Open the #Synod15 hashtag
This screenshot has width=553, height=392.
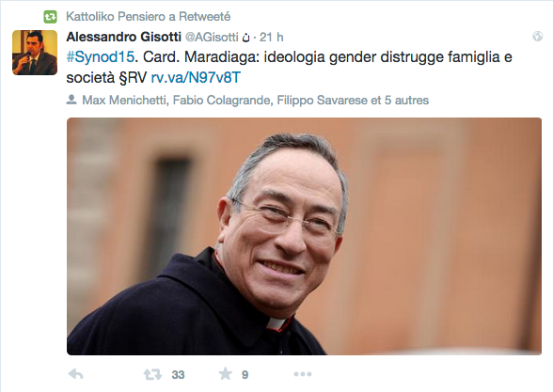(101, 56)
